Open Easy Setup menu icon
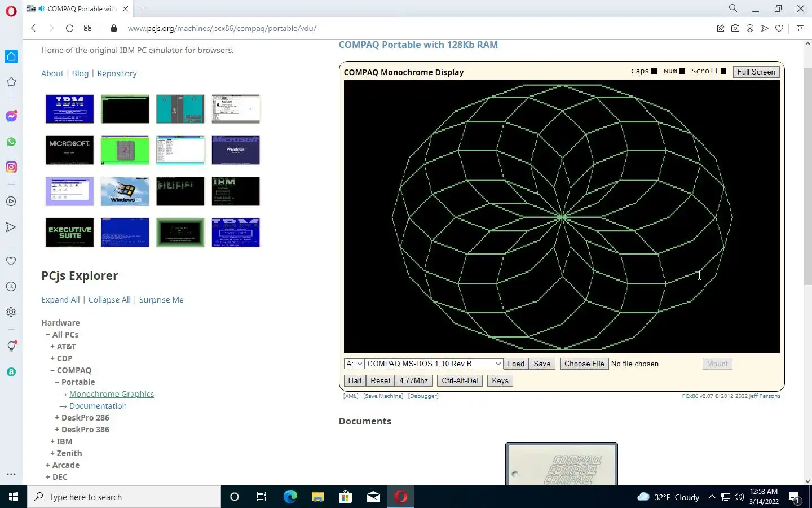The image size is (812, 508). tap(800, 28)
